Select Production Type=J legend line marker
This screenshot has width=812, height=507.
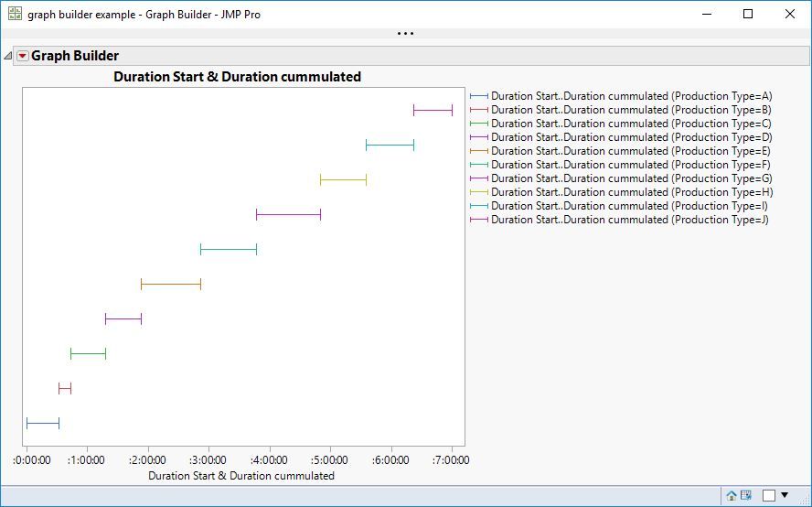click(479, 220)
